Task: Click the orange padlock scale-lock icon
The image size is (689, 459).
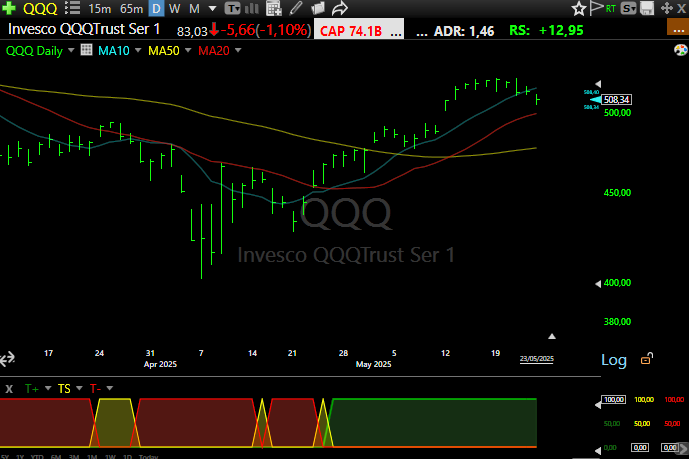Action: pyautogui.click(x=647, y=359)
